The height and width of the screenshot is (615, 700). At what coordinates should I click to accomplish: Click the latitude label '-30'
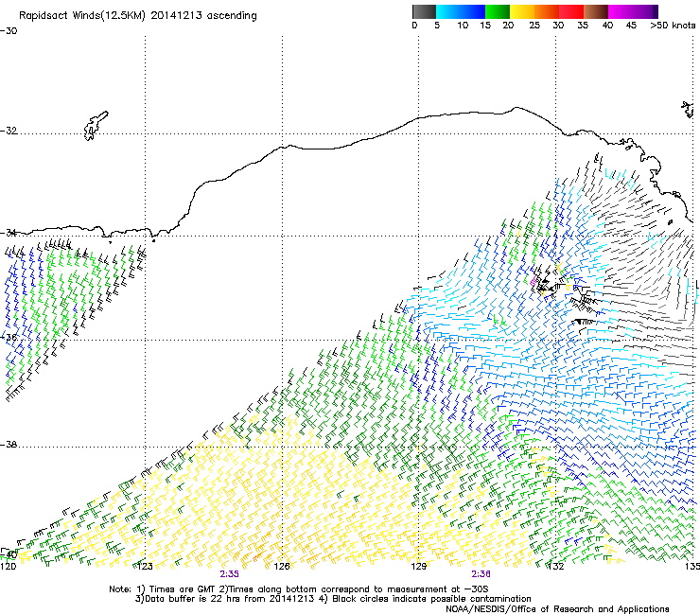9,31
